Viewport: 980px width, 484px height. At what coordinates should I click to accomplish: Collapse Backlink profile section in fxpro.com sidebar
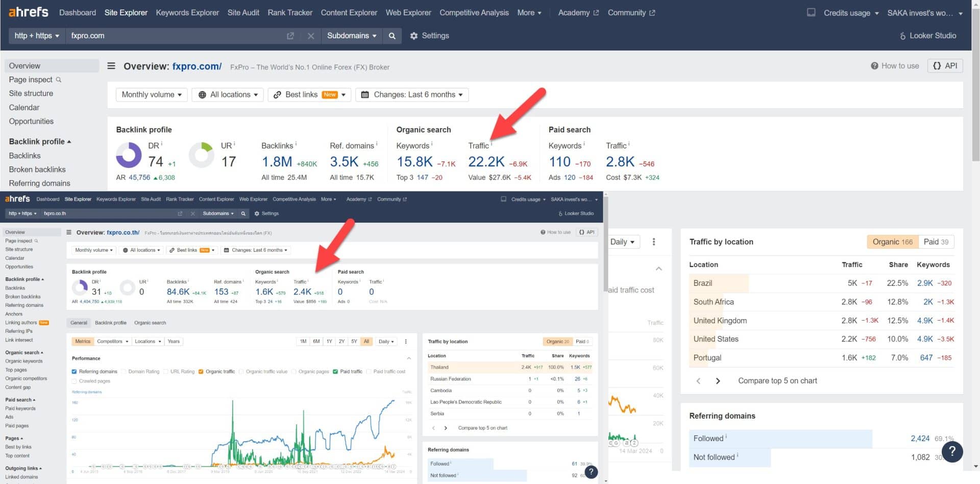click(40, 141)
